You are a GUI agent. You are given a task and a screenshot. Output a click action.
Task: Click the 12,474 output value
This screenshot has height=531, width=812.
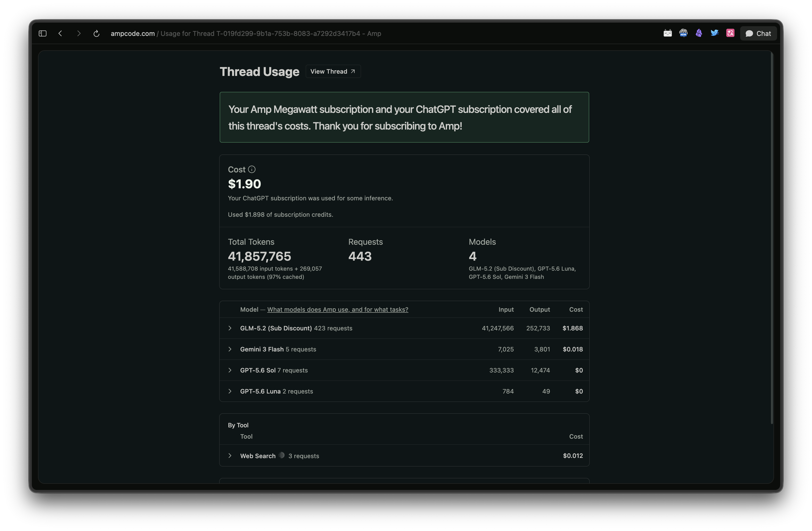(540, 370)
